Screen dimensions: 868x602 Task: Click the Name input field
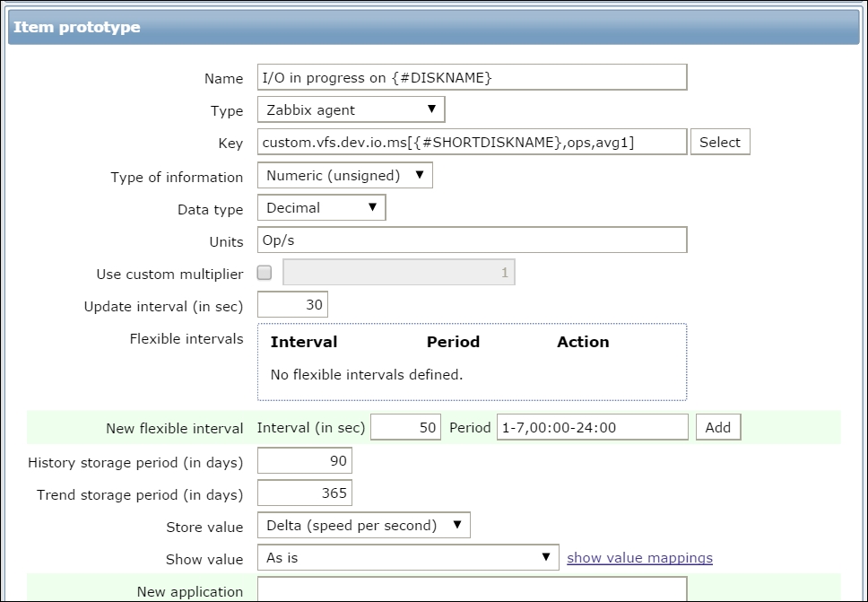click(x=472, y=78)
